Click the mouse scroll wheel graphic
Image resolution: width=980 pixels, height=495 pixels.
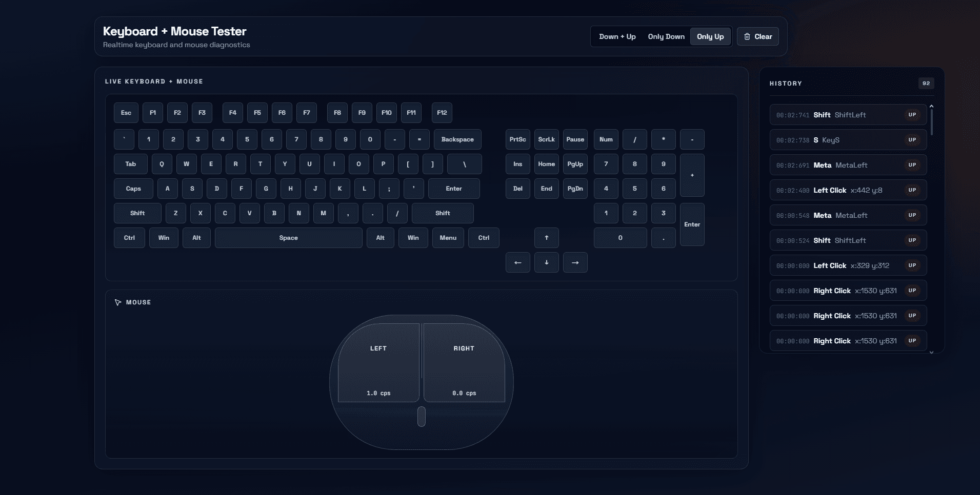422,417
